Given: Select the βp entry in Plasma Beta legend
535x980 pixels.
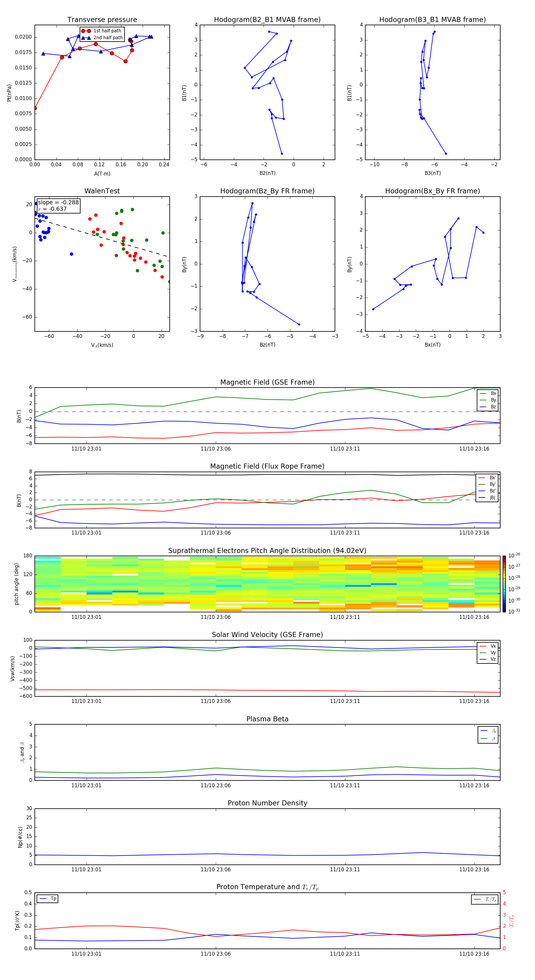Looking at the screenshot, I should 488,731.
